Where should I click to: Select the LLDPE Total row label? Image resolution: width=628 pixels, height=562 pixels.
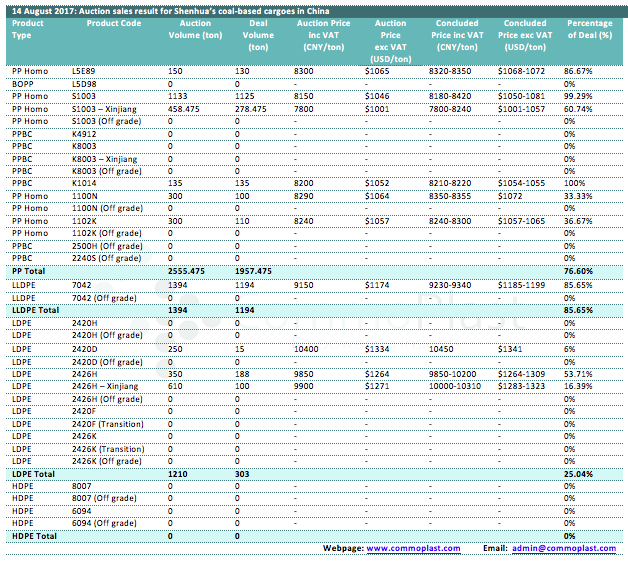pyautogui.click(x=36, y=310)
